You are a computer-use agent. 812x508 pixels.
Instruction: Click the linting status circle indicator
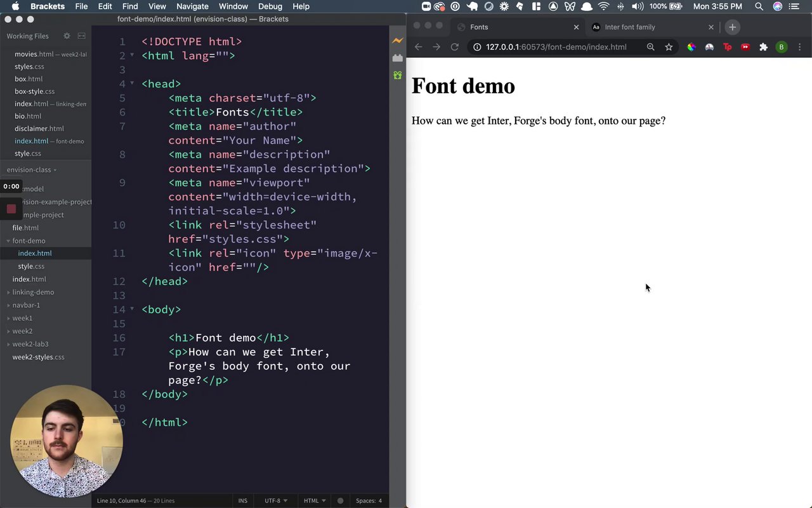340,500
